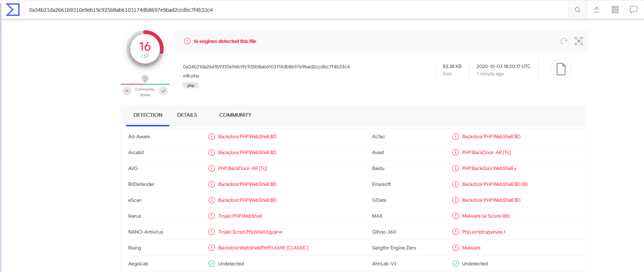Switch to the DETAILS tab
Viewport: 644px width, 272px height.
click(x=187, y=115)
